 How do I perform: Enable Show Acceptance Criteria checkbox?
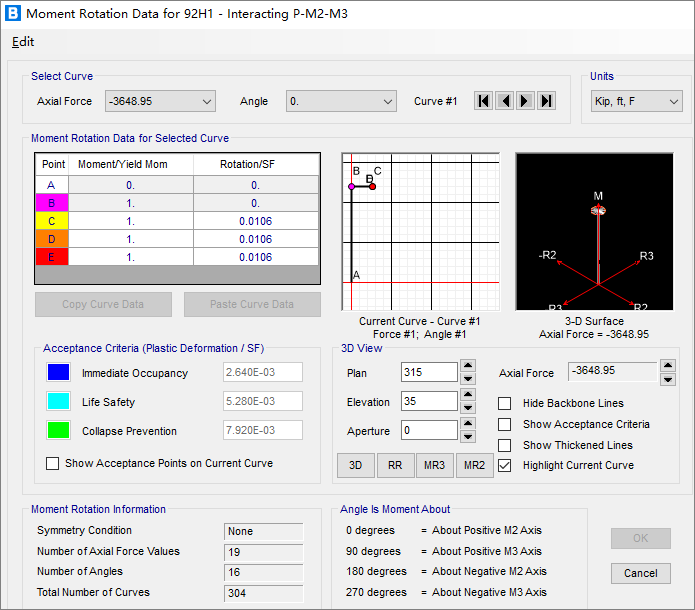pyautogui.click(x=504, y=424)
